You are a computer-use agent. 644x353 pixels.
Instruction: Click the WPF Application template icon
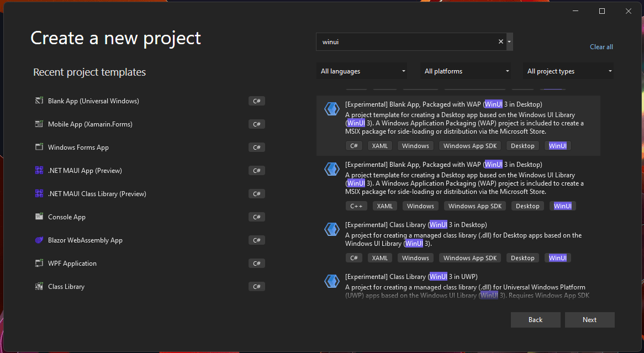pos(39,264)
